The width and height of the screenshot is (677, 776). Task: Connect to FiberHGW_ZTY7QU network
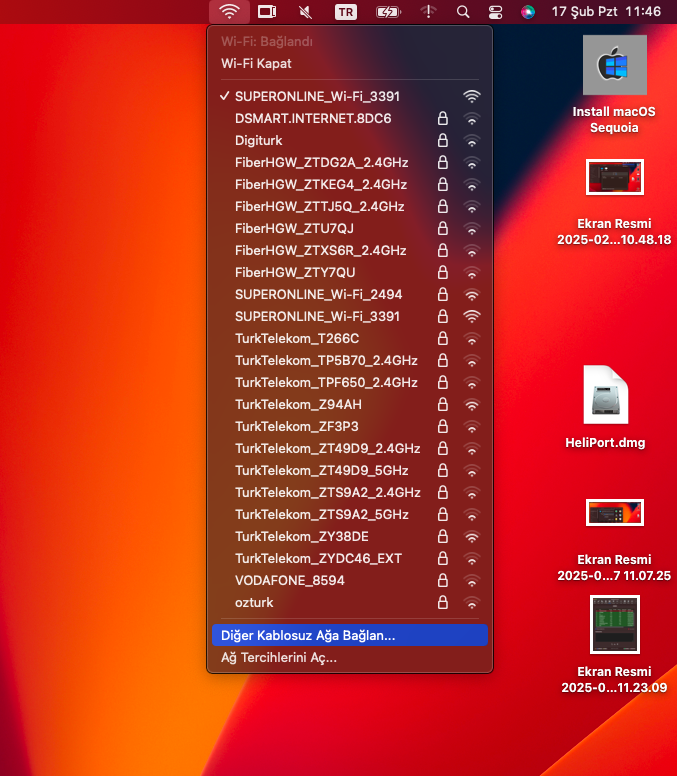pyautogui.click(x=350, y=273)
